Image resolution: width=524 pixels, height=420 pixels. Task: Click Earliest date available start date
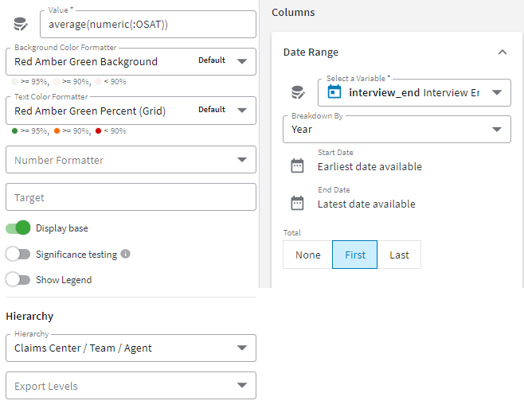point(370,166)
